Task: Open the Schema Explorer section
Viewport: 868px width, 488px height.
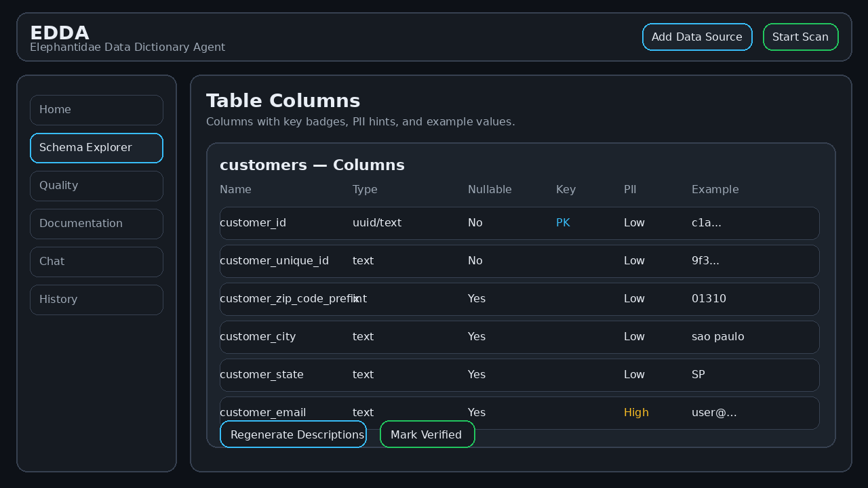Action: click(x=96, y=148)
